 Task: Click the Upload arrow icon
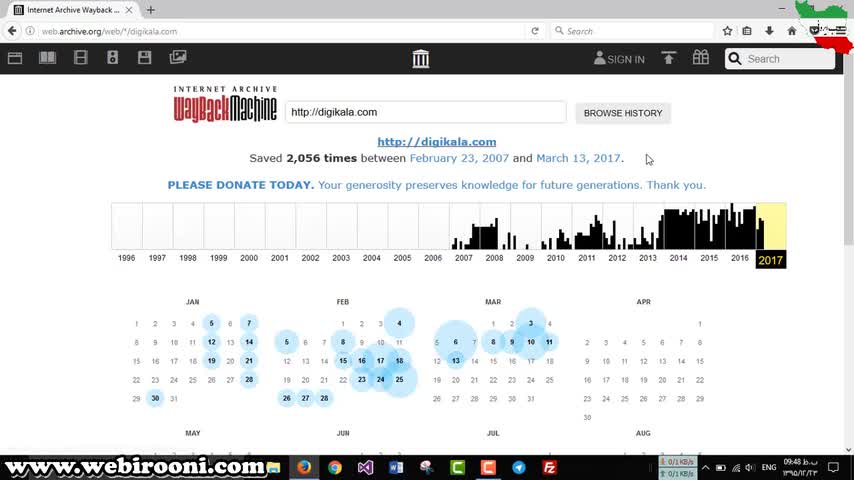(668, 58)
